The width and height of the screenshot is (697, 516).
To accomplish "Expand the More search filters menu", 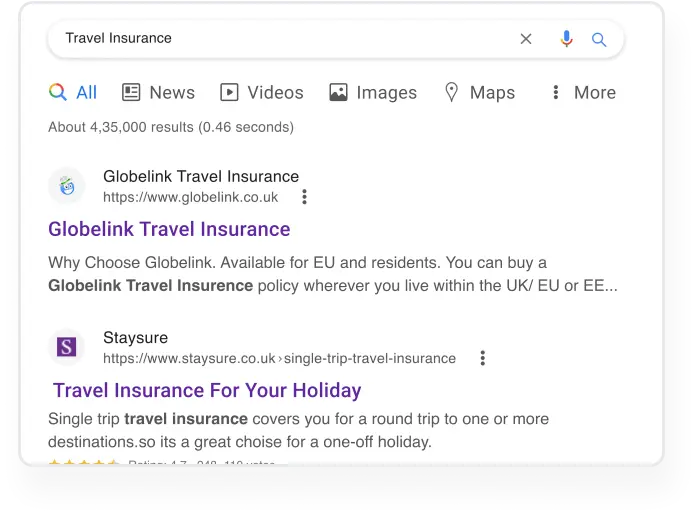I will coord(582,93).
